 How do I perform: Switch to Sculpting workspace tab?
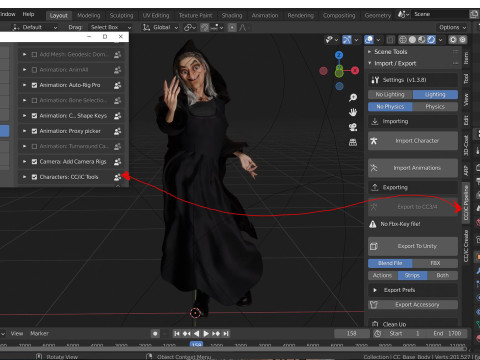click(x=122, y=15)
